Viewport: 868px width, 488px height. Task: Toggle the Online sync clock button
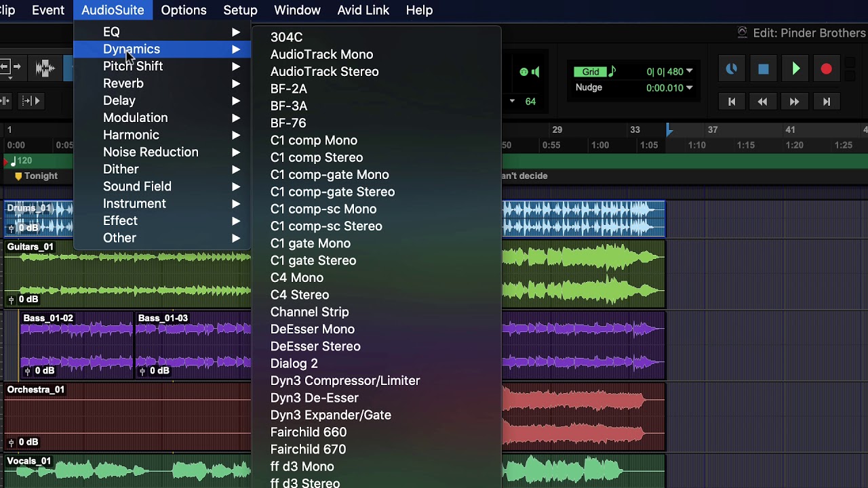(731, 69)
